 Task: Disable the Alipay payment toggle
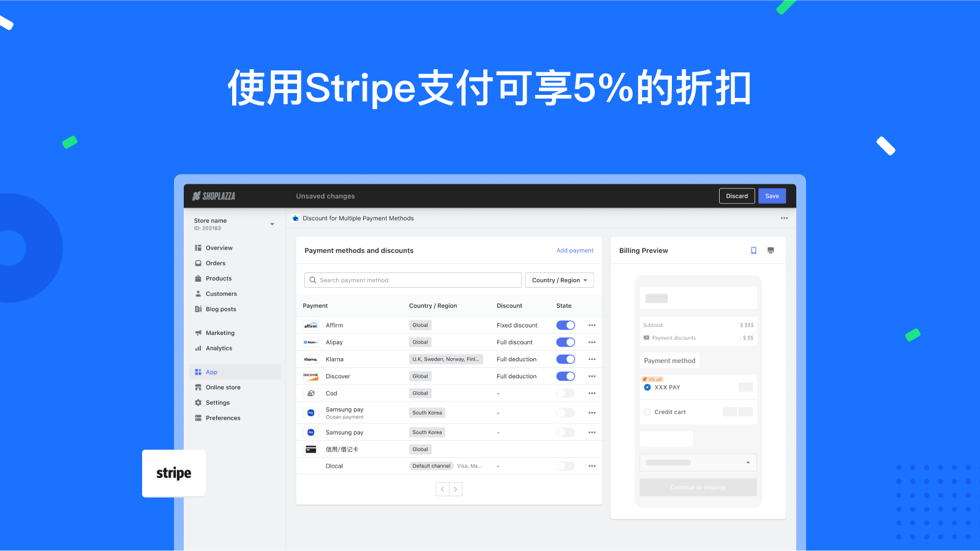[565, 342]
